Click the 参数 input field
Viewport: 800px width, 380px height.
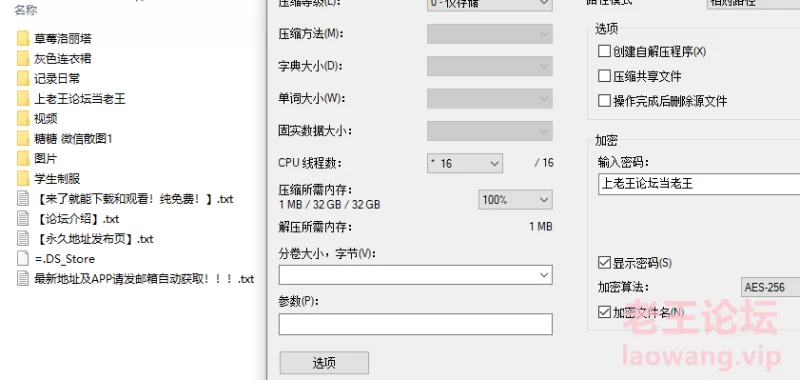pyautogui.click(x=415, y=324)
